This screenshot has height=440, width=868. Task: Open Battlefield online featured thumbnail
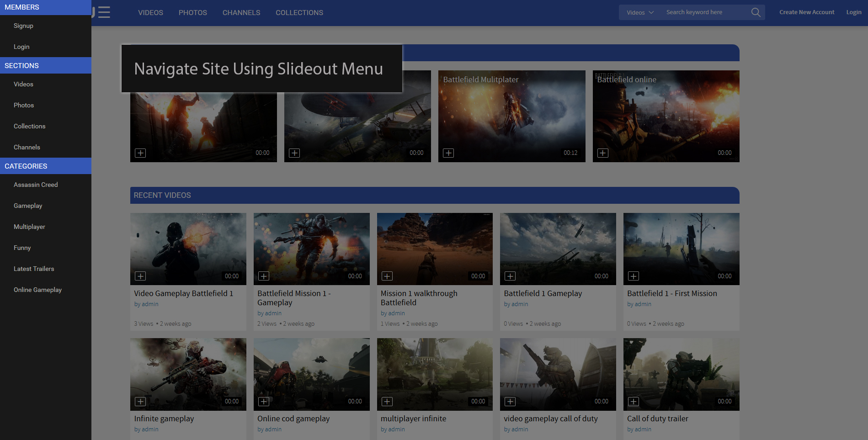(666, 116)
